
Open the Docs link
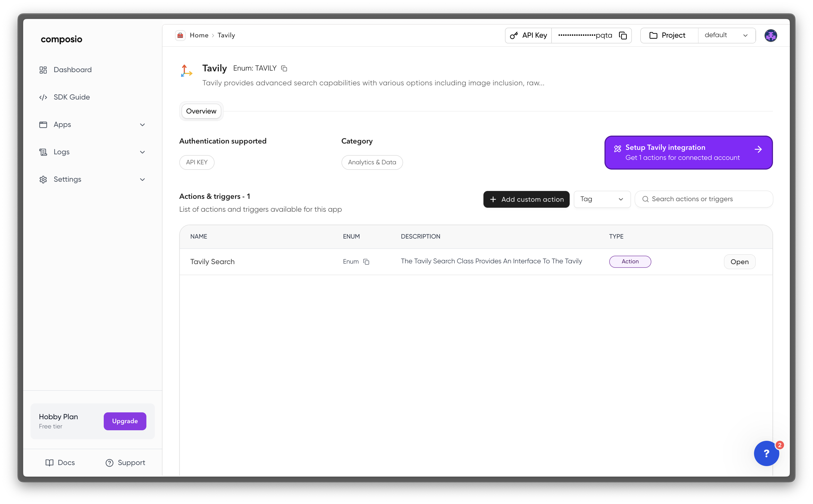(x=60, y=463)
